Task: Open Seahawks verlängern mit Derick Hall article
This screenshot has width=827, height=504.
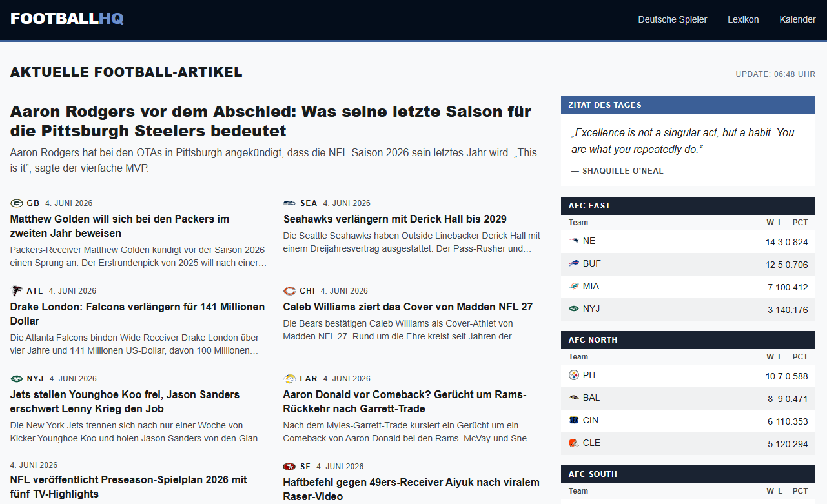Action: tap(395, 219)
